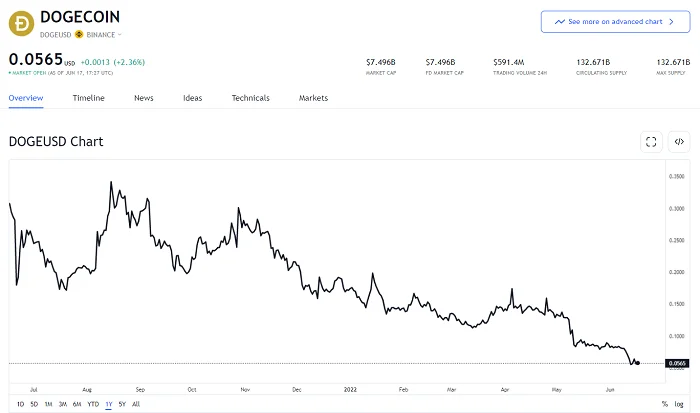
Task: Open fullscreen chart mode icon
Action: click(651, 142)
